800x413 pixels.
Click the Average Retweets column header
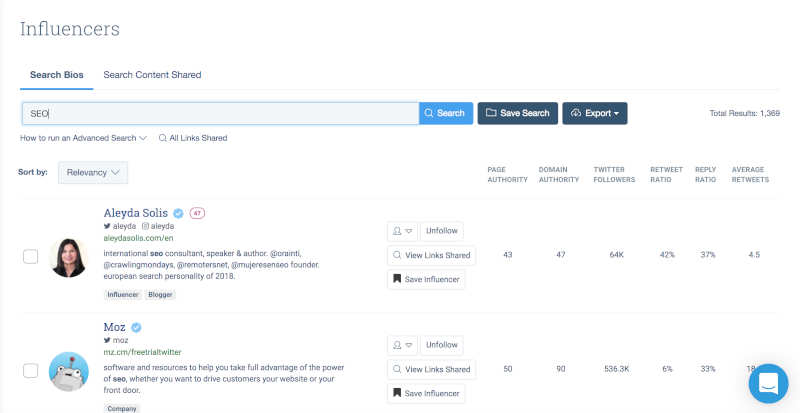coord(750,175)
